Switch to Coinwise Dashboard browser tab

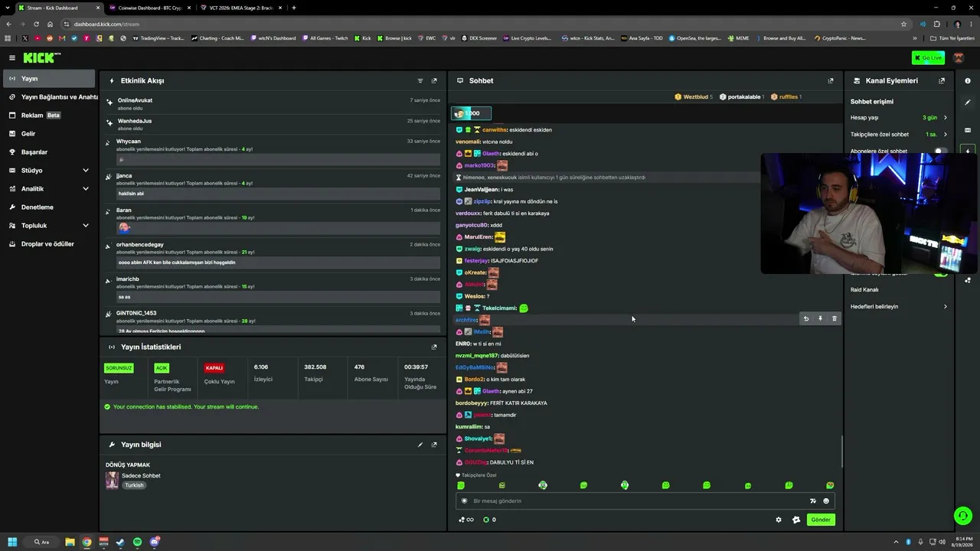[x=149, y=8]
